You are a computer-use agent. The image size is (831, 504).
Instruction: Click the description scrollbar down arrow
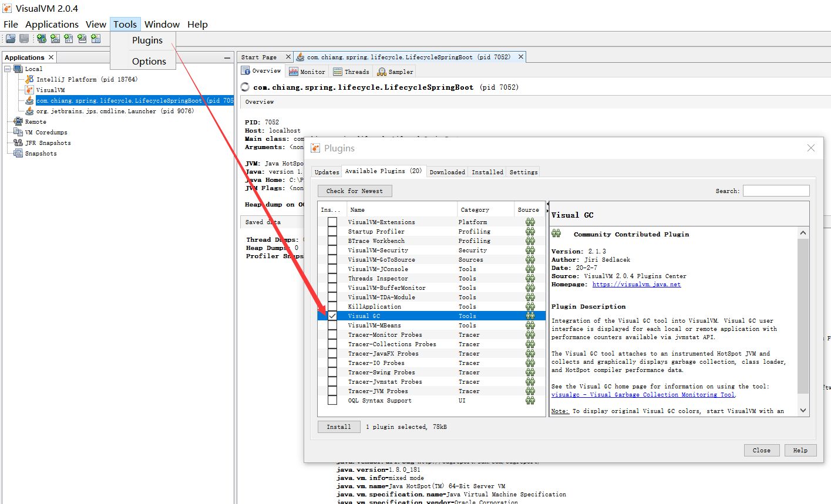point(803,411)
